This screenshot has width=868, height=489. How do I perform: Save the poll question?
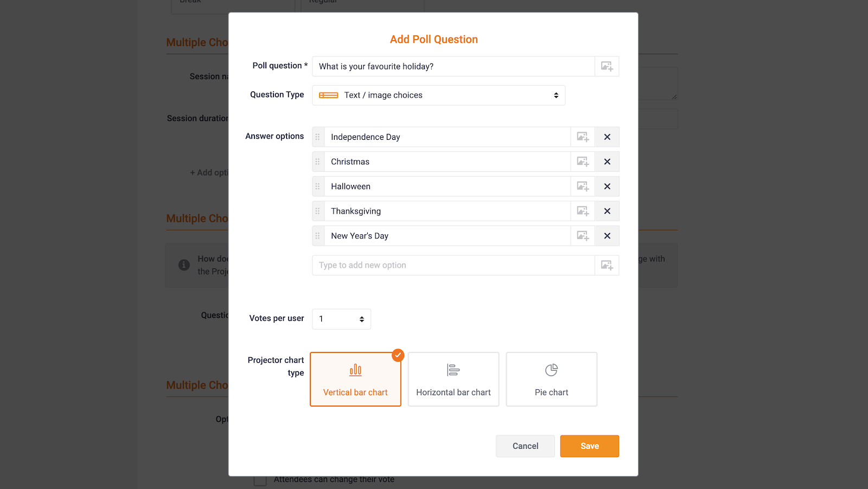point(589,446)
